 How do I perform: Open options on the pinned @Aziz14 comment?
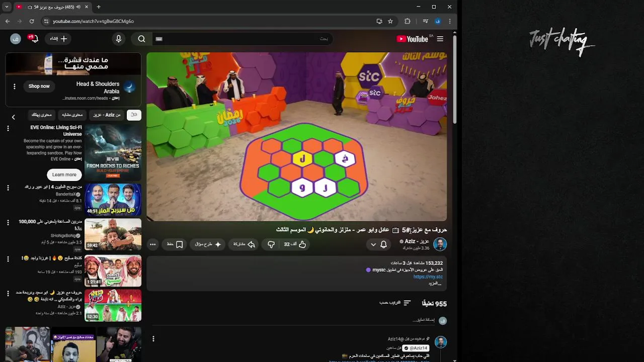point(153,339)
